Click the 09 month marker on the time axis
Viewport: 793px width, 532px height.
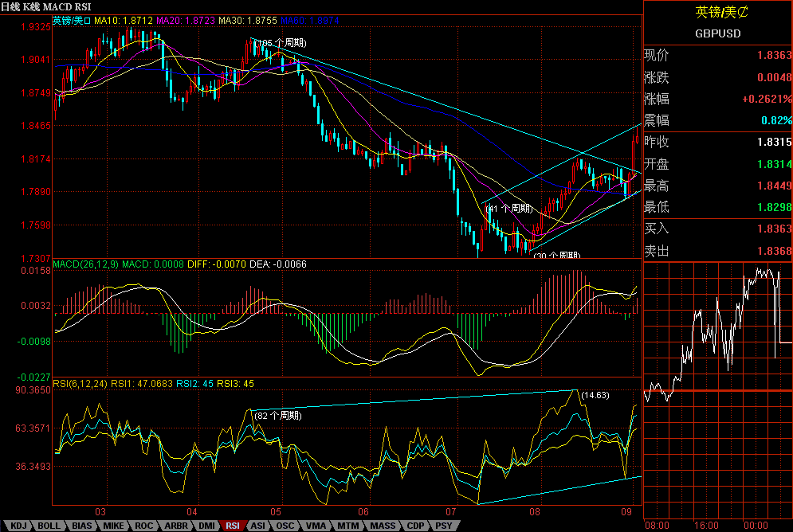pyautogui.click(x=626, y=511)
